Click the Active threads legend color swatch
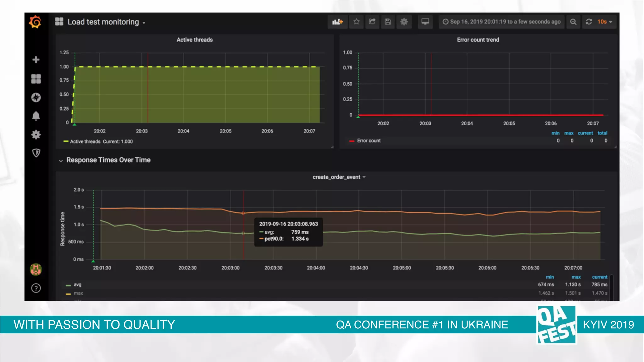The image size is (644, 362). pyautogui.click(x=66, y=142)
